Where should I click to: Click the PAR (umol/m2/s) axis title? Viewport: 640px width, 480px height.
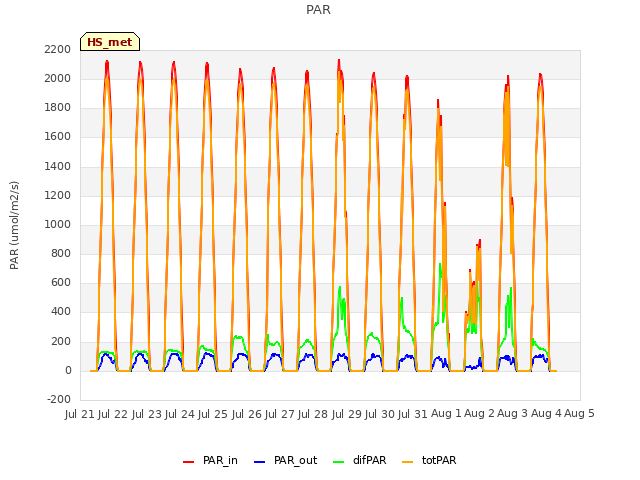pos(14,225)
